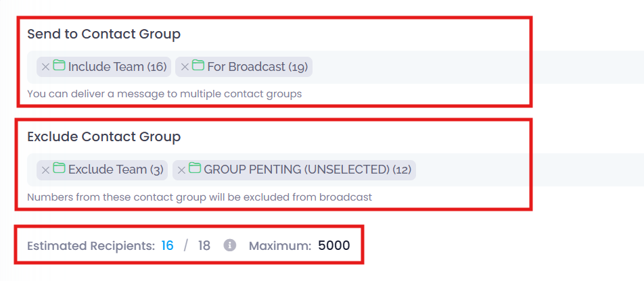This screenshot has height=281, width=644.
Task: Click the Send to Contact Group heading
Action: (x=104, y=34)
